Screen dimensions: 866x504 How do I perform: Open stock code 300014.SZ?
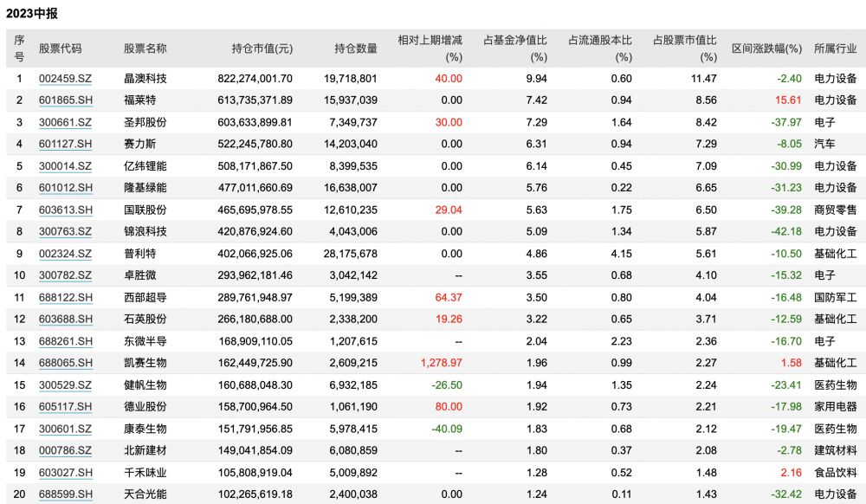pyautogui.click(x=65, y=166)
